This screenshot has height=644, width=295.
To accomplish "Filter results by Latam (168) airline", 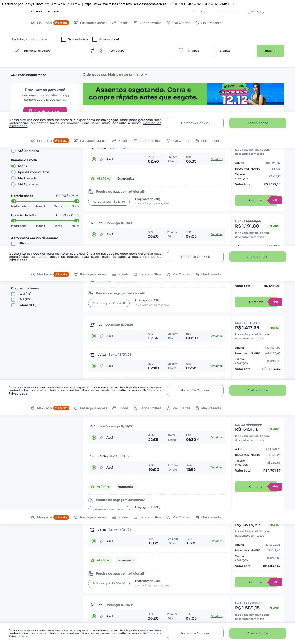I will 13,305.
